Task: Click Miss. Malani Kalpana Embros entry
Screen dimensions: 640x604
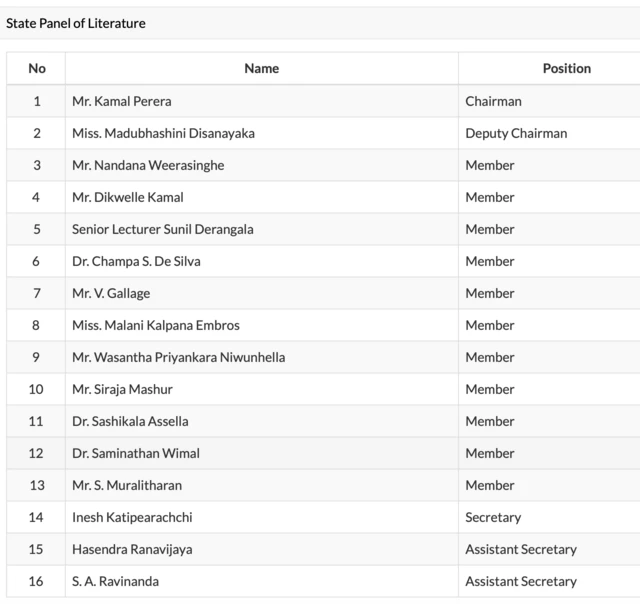Action: 156,325
